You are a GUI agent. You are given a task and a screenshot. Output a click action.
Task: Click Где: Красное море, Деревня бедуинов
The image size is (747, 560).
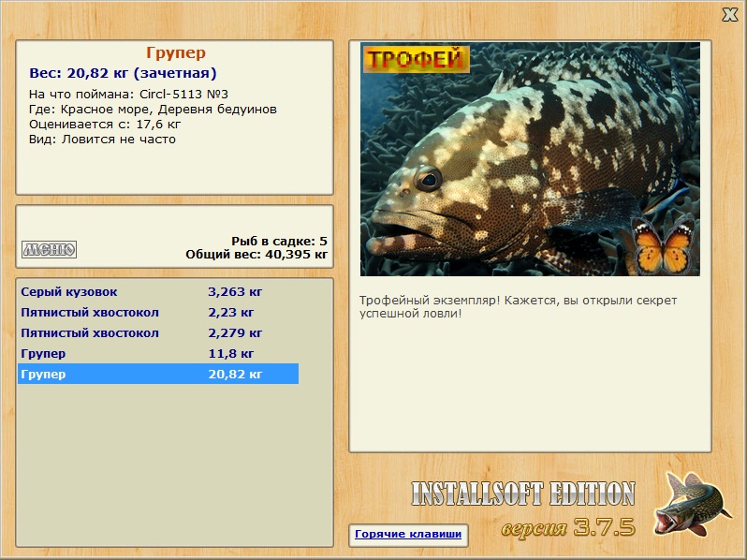click(153, 110)
